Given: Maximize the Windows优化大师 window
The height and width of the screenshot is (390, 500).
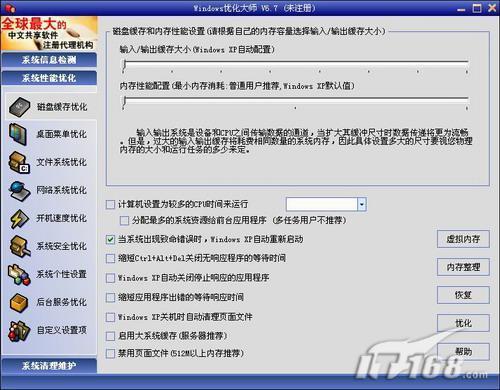Looking at the screenshot, I should pyautogui.click(x=477, y=8).
